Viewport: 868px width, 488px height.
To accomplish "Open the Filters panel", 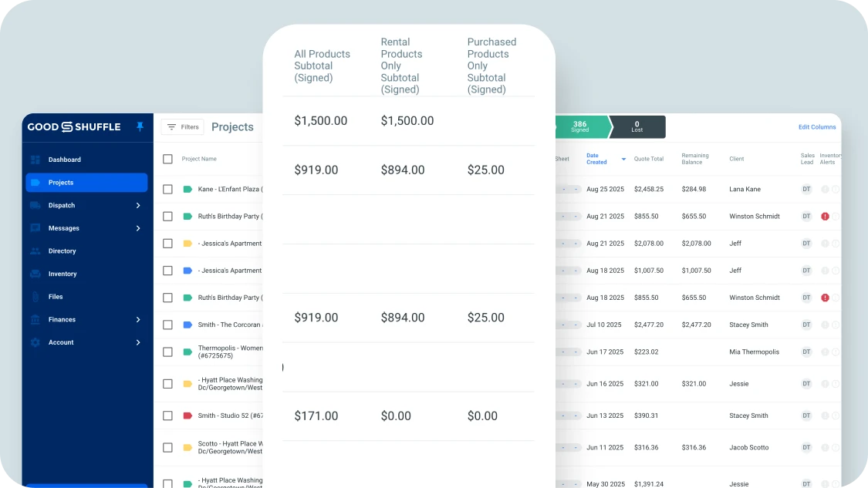I will pyautogui.click(x=183, y=127).
